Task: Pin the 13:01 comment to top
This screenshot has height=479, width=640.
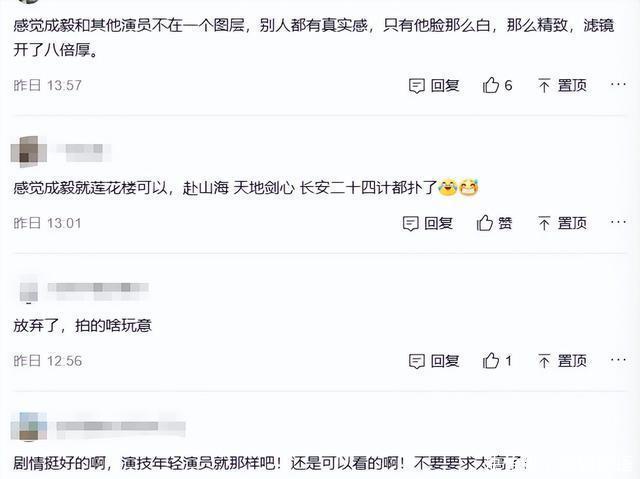Action: [x=544, y=223]
